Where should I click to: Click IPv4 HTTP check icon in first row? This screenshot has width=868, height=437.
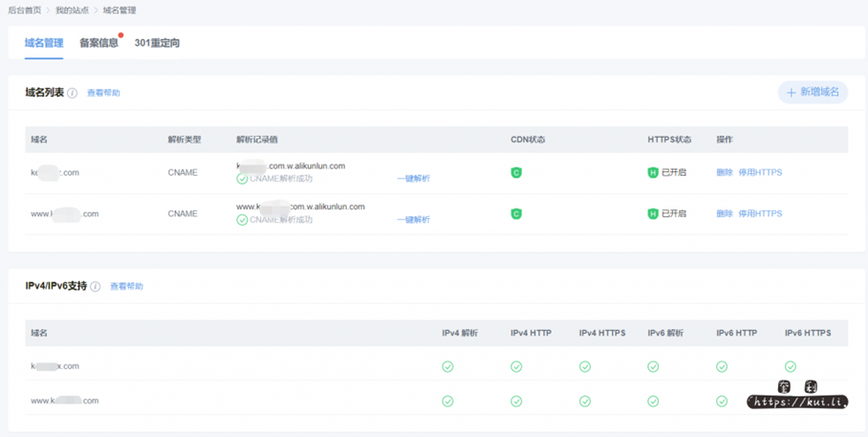pyautogui.click(x=516, y=366)
